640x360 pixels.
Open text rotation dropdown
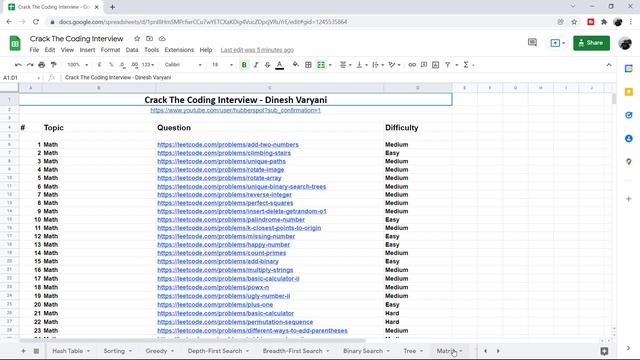pos(394,65)
